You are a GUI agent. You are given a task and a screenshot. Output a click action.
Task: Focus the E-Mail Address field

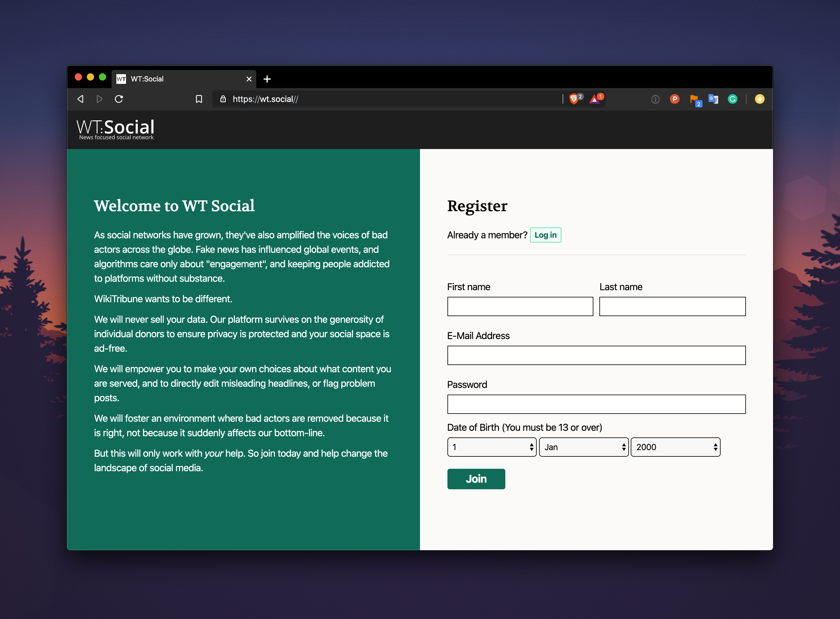coord(596,355)
